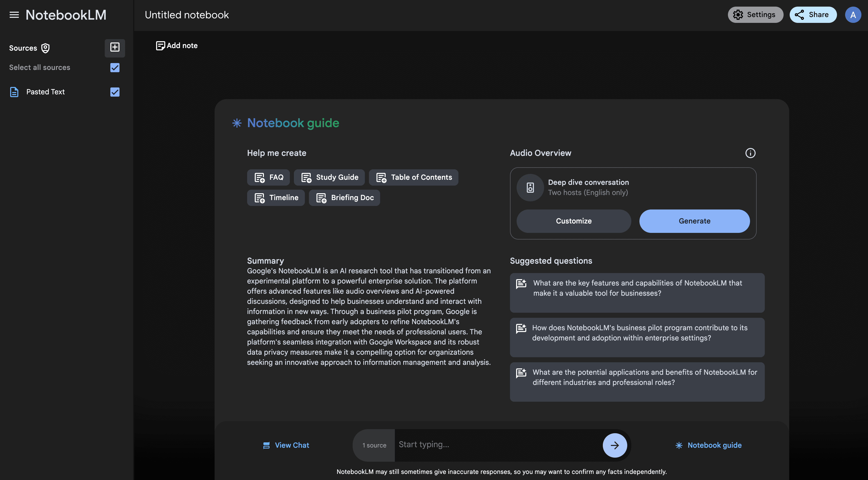
Task: Uncheck the Pasted Text source checkbox
Action: click(115, 92)
